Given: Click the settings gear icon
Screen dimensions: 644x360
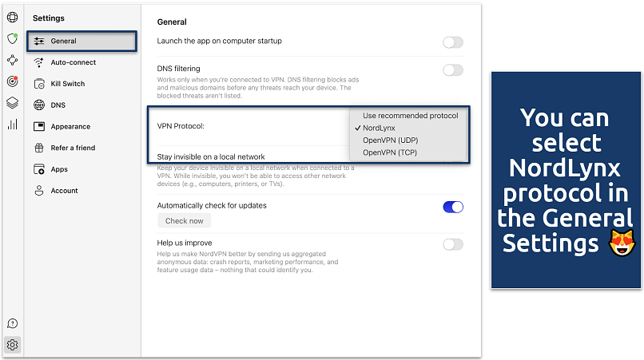Looking at the screenshot, I should click(12, 345).
